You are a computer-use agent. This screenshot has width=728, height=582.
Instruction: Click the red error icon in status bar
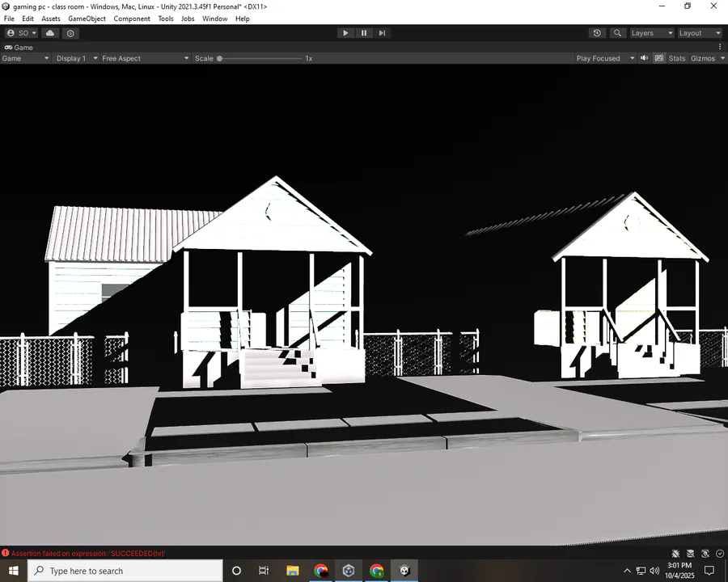(5, 553)
